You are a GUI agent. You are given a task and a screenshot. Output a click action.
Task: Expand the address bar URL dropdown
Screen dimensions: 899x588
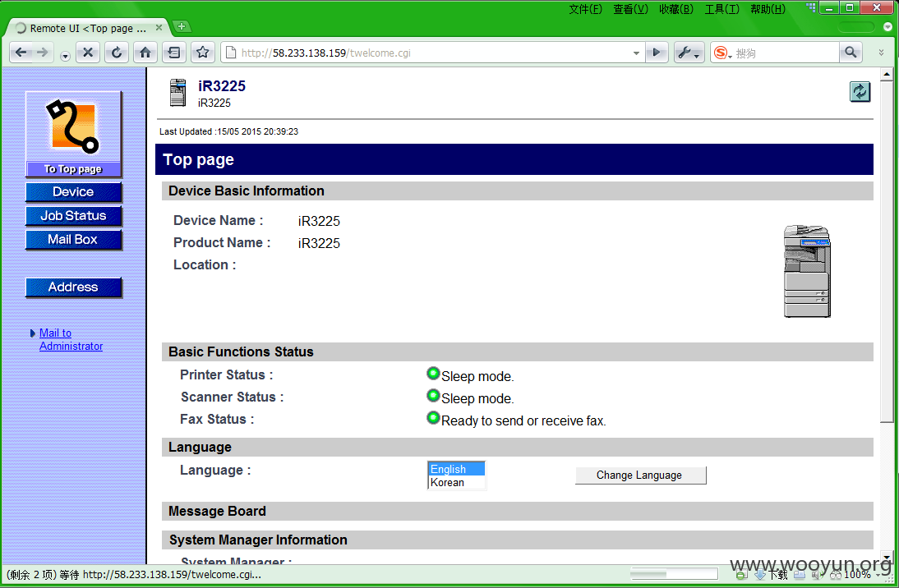coord(636,53)
